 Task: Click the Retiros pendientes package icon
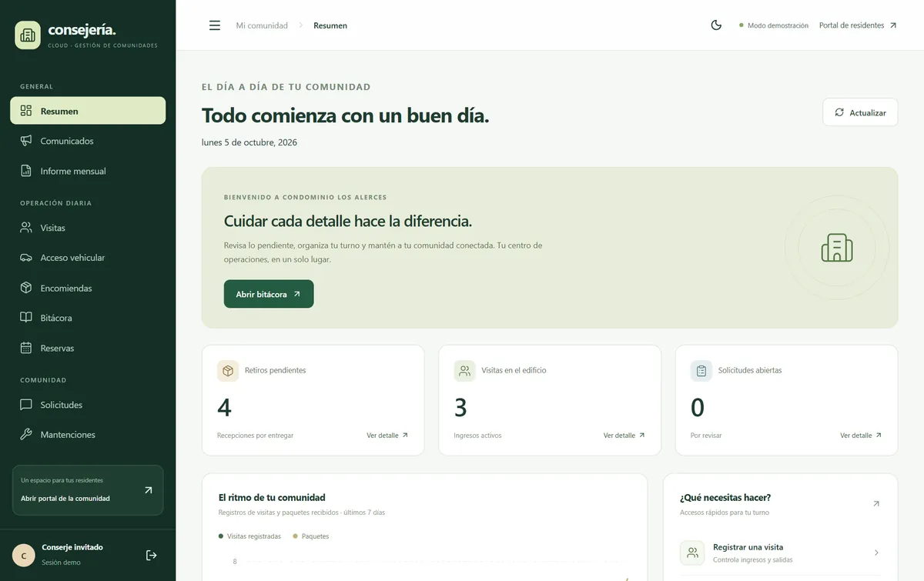click(228, 371)
